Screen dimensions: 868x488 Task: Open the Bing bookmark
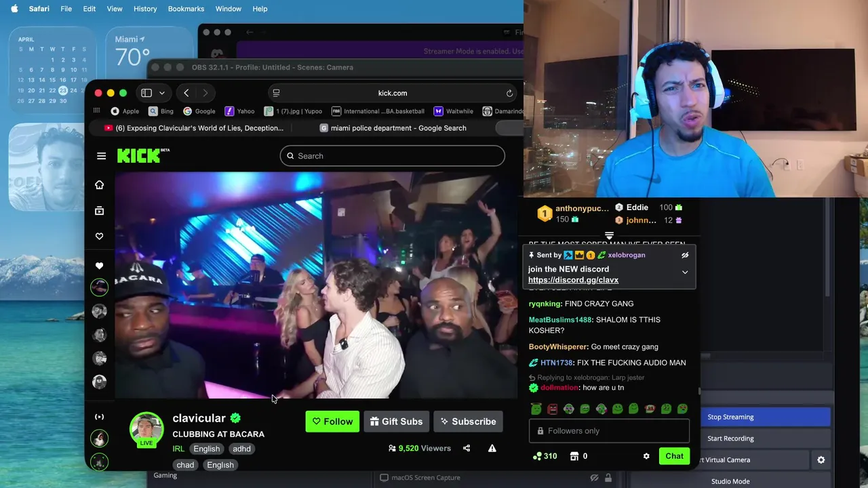coord(161,111)
